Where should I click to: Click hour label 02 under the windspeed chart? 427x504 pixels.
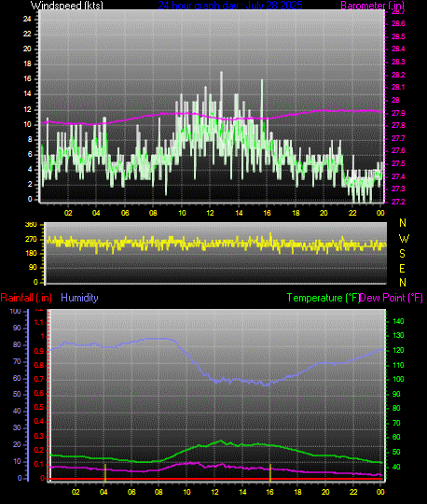[68, 213]
